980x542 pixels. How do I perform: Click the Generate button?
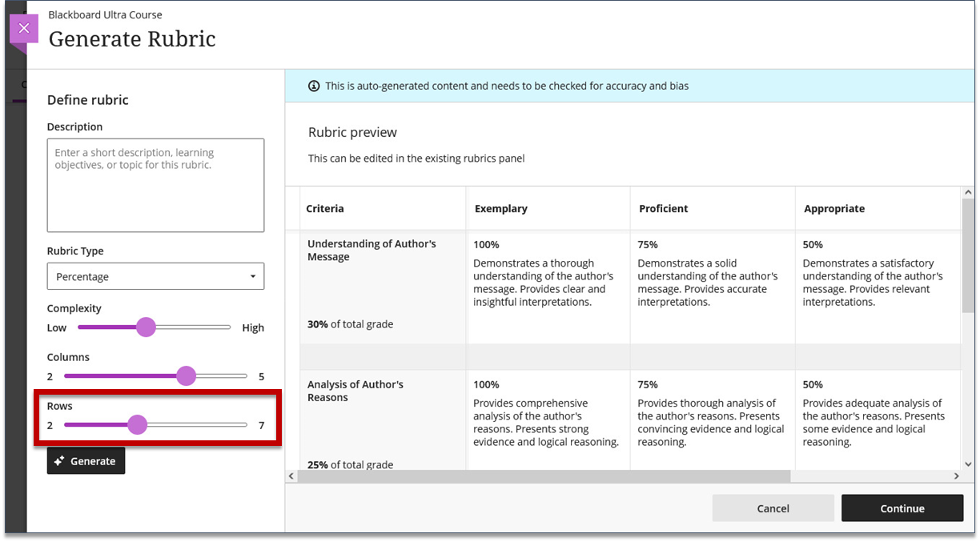tap(86, 461)
